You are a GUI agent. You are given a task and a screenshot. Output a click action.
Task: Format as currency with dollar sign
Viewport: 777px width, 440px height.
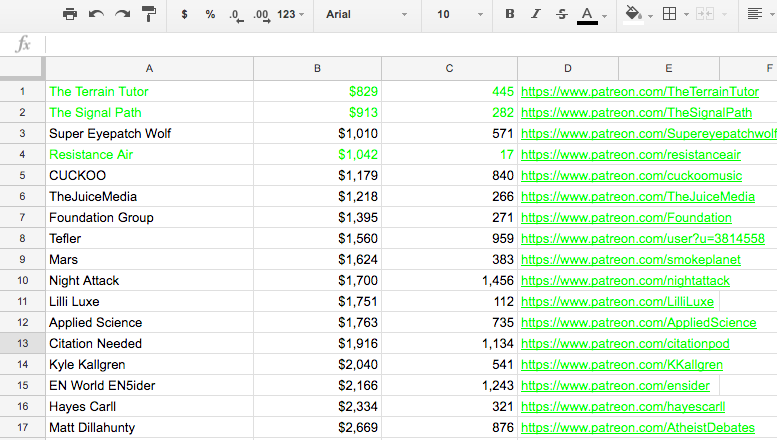[x=184, y=14]
